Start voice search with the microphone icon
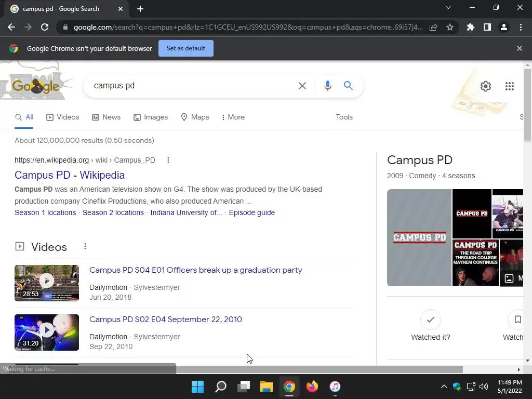 pos(327,86)
